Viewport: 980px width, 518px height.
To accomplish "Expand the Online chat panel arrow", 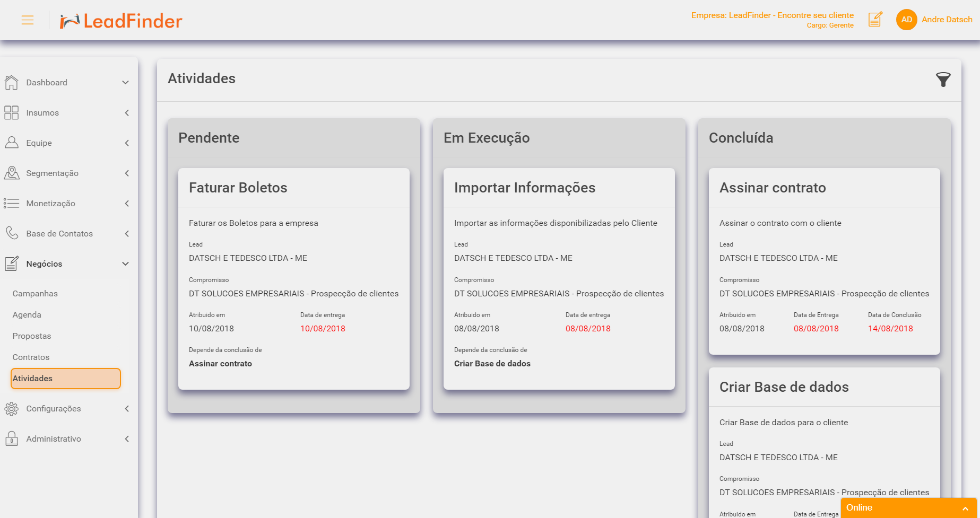I will click(965, 508).
